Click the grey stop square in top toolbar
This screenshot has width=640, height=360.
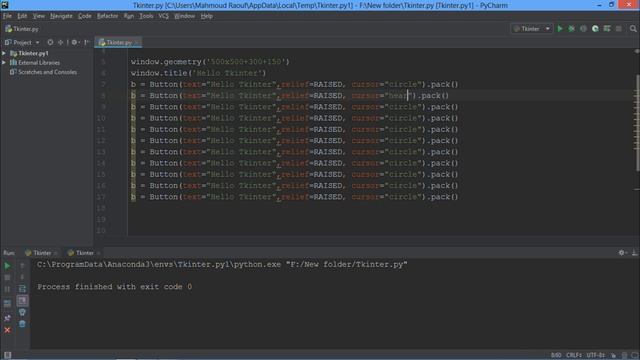click(619, 29)
